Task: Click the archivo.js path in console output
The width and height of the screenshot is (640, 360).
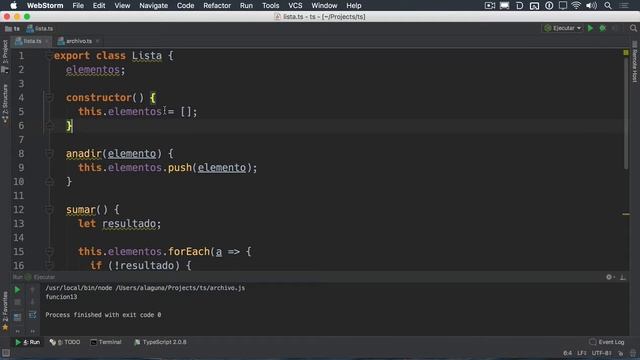Action: [180, 288]
